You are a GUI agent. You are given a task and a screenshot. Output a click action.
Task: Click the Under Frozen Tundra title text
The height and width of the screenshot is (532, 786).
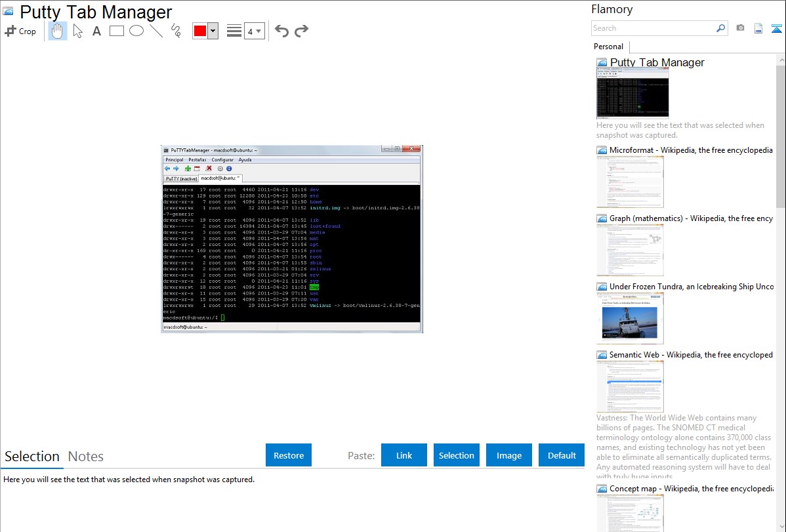click(692, 286)
